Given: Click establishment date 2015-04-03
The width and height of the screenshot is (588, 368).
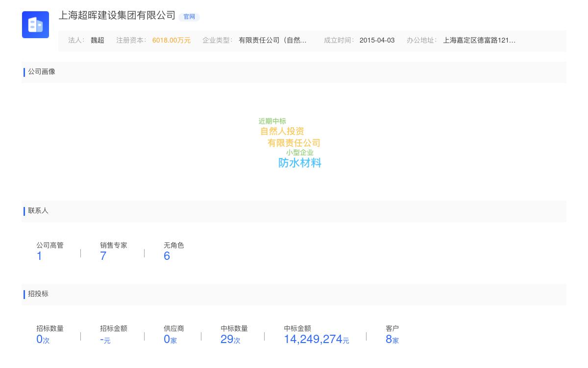Looking at the screenshot, I should pyautogui.click(x=377, y=41).
